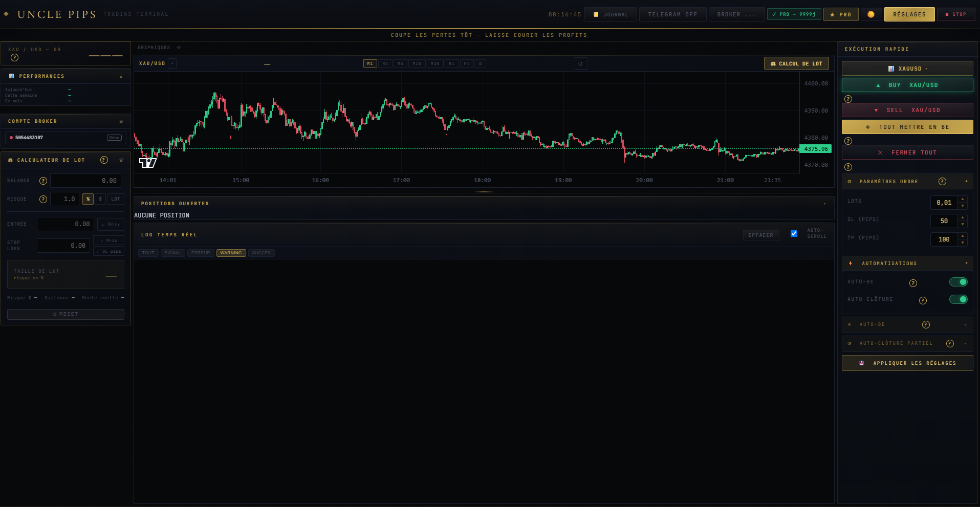Open help icon below Tout Mettre en BE

848,141
